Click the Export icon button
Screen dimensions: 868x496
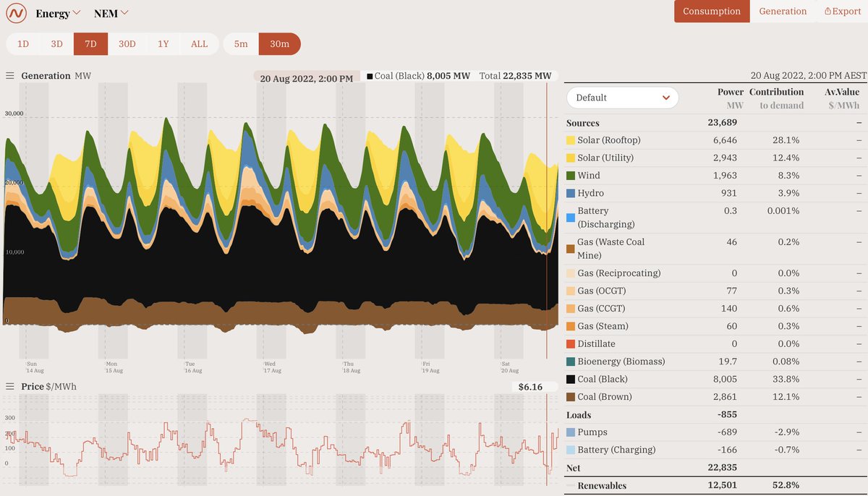843,12
